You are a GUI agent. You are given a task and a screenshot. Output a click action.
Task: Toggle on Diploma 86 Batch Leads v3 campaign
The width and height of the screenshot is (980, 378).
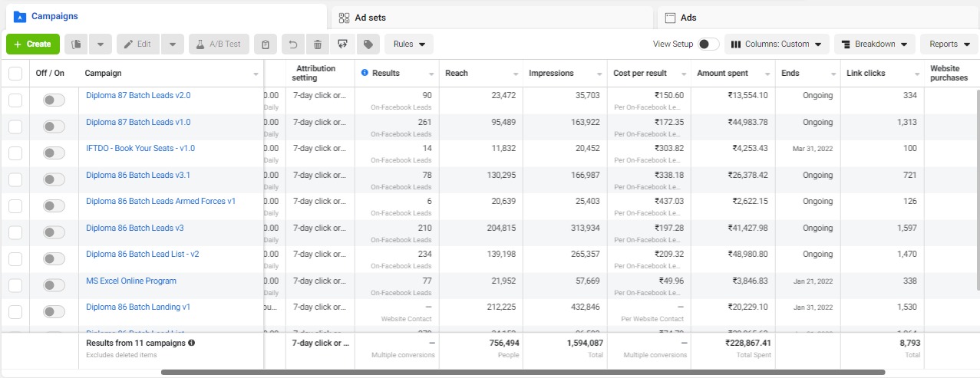[54, 232]
